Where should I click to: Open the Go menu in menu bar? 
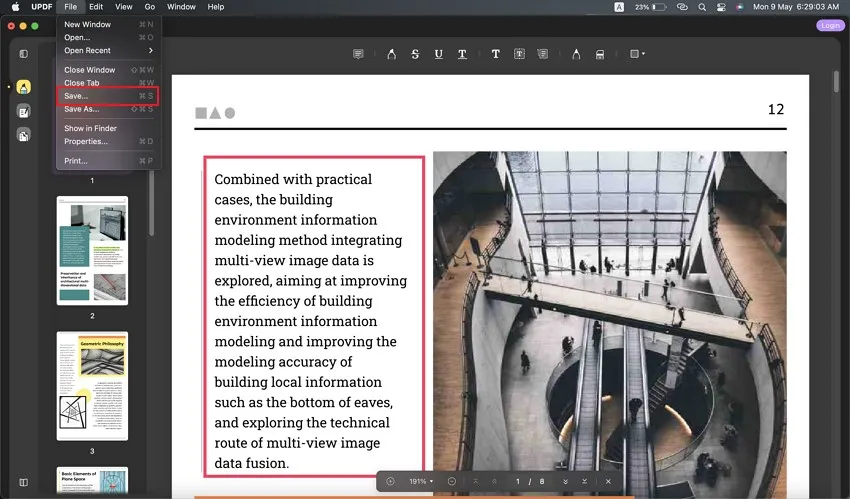coord(150,7)
